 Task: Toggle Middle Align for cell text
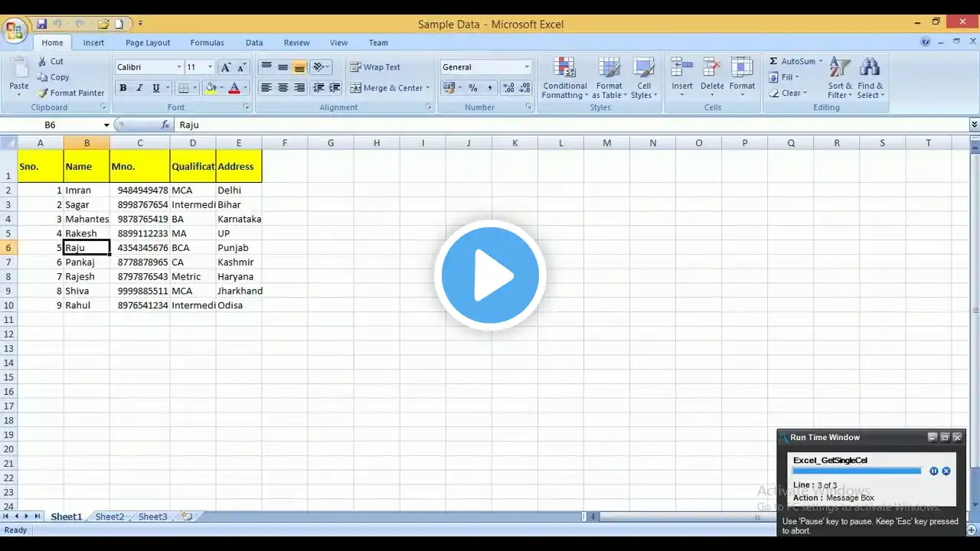(x=283, y=67)
